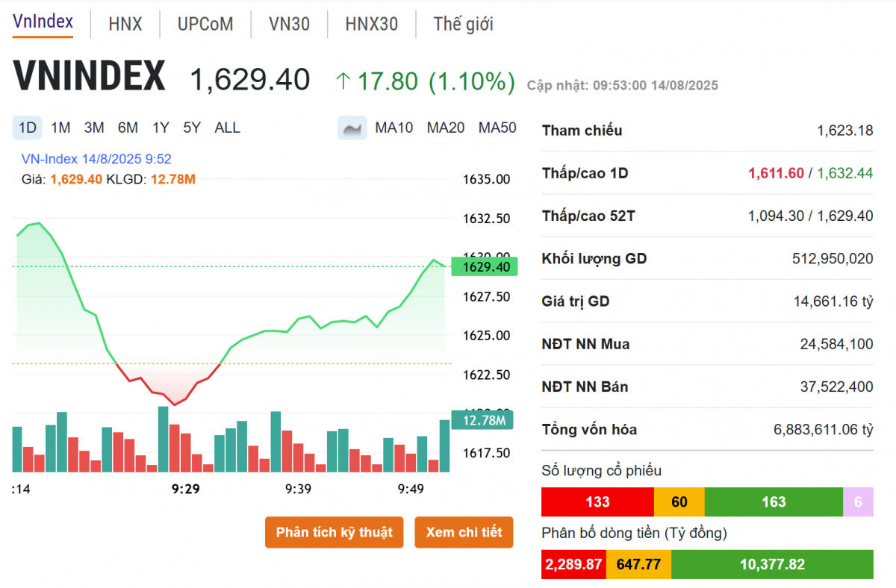Switch to the VnIndex tab
This screenshot has width=896, height=588.
click(43, 22)
